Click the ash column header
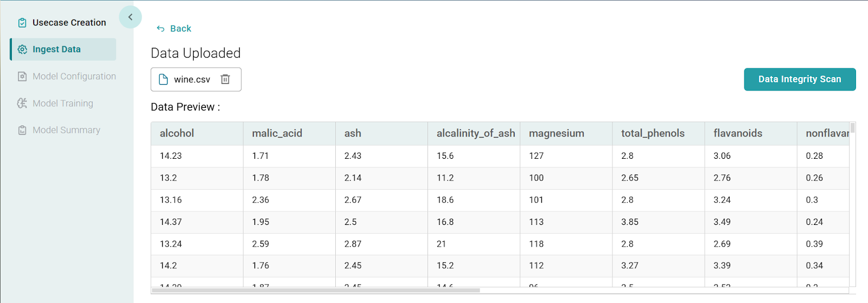Viewport: 868px width, 303px height. click(x=381, y=133)
